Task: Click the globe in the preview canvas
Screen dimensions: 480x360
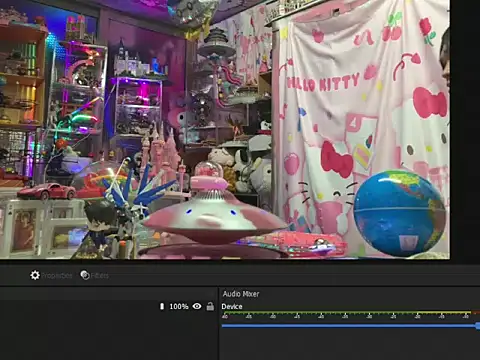Action: 400,213
